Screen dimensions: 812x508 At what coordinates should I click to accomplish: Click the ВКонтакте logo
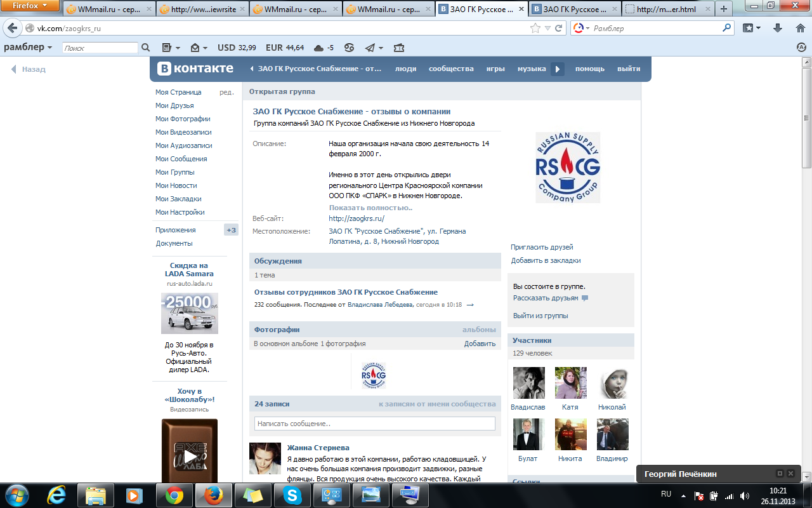[195, 69]
